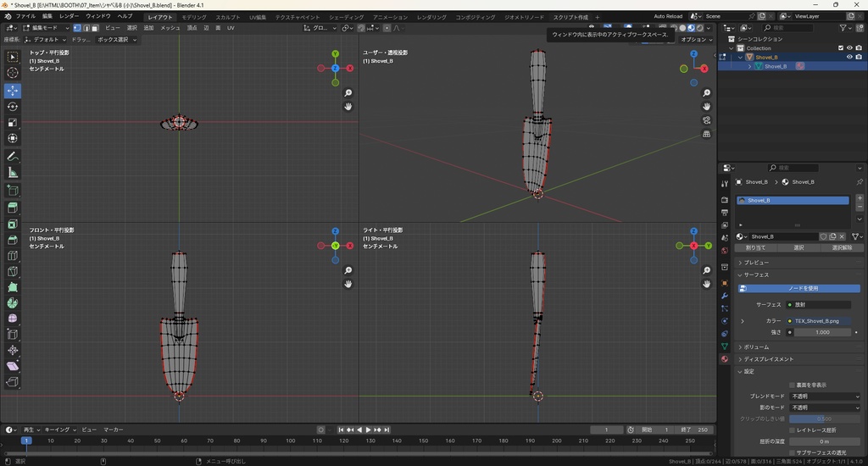Select the Smooth vertices tool
The image size is (868, 466).
[x=12, y=319]
